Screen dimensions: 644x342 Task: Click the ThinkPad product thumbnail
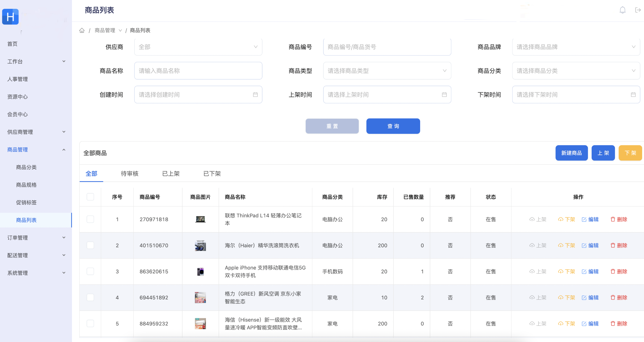(x=200, y=219)
